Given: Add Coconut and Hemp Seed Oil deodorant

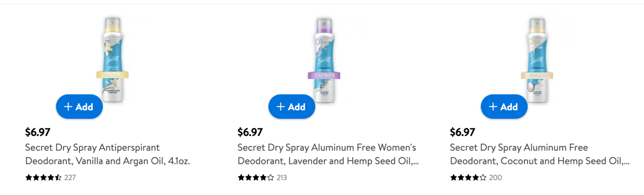Looking at the screenshot, I should [504, 107].
